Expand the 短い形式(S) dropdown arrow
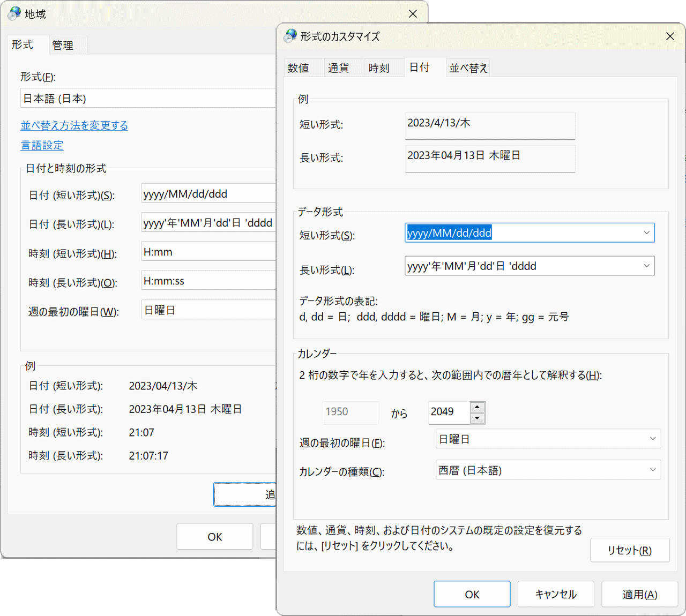686x616 pixels. (x=646, y=232)
